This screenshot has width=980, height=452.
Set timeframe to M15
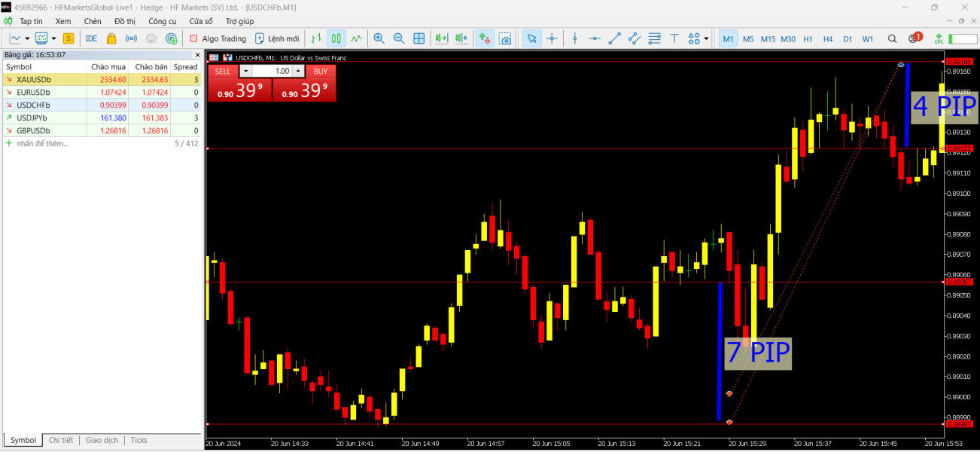click(x=768, y=38)
